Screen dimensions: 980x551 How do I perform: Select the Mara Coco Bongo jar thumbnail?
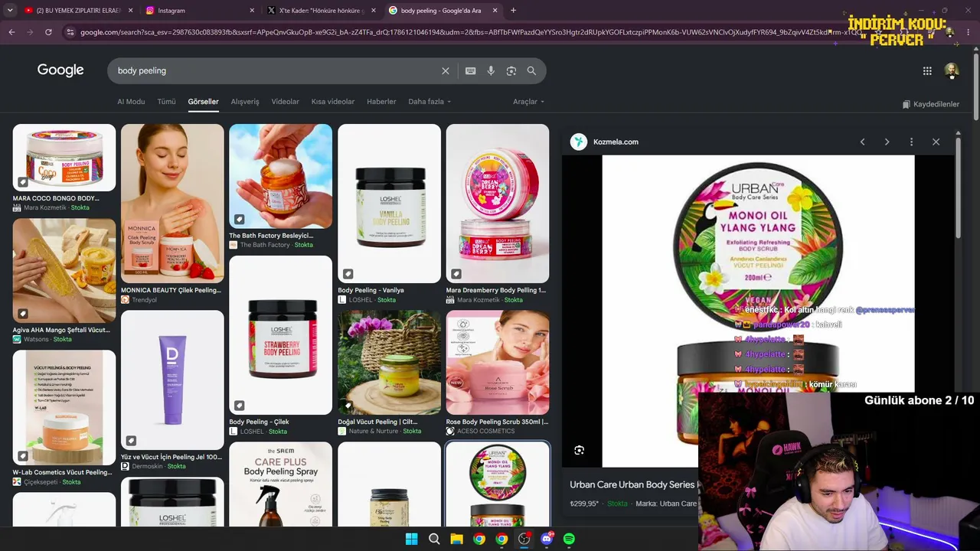(64, 158)
